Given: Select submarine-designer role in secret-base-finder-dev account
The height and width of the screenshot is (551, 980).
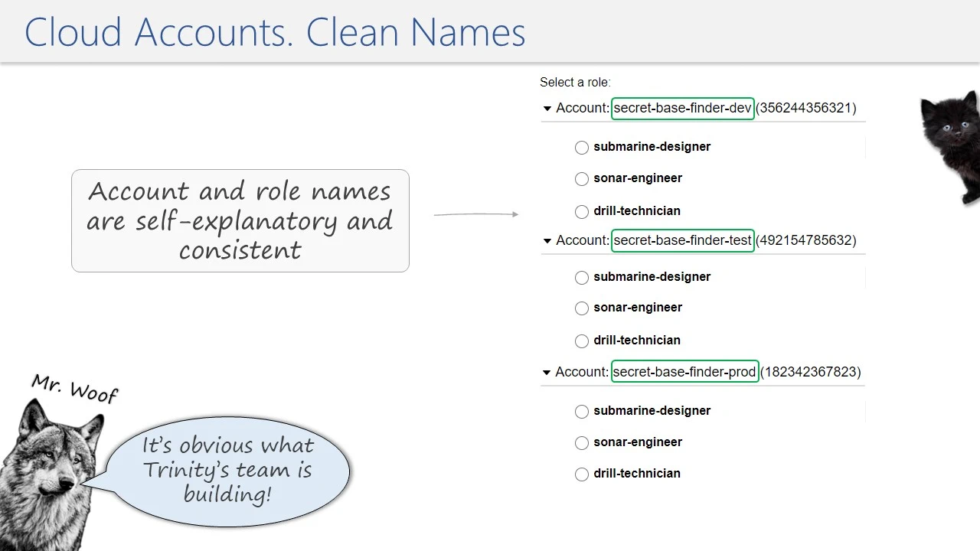Looking at the screenshot, I should (582, 148).
